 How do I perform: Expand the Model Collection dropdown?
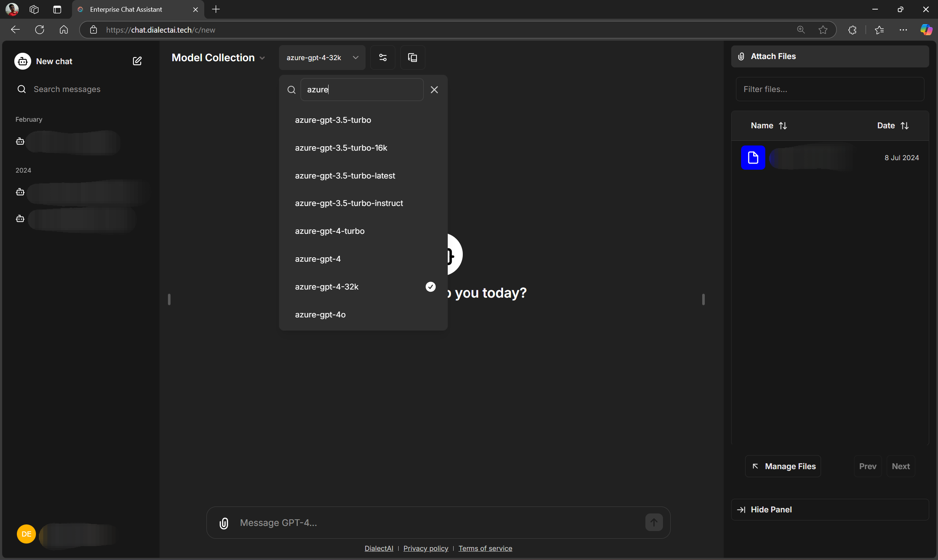click(x=218, y=58)
